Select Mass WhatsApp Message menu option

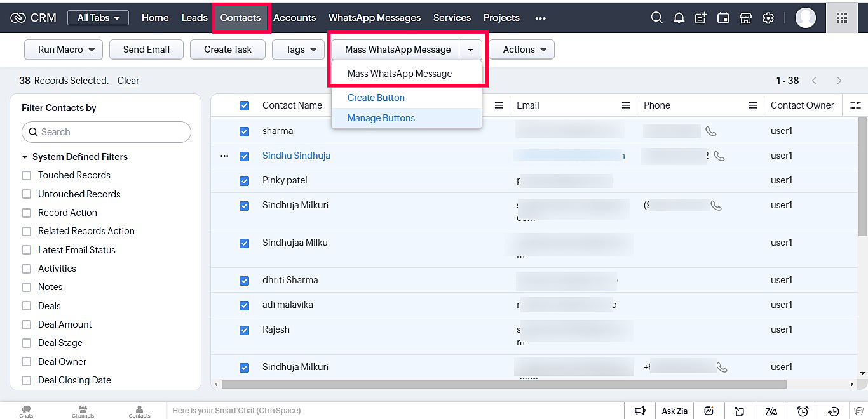tap(400, 74)
